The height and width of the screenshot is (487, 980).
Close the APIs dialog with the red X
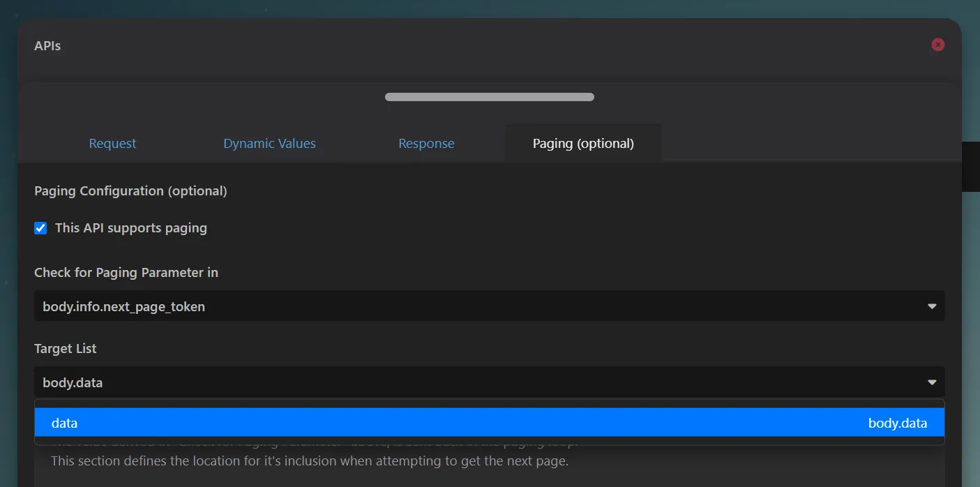coord(938,45)
